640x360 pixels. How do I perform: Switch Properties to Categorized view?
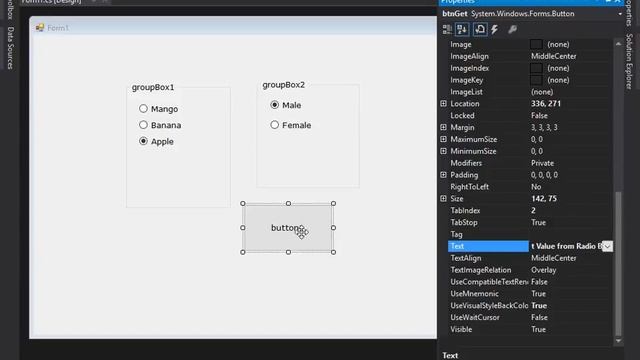point(447,29)
